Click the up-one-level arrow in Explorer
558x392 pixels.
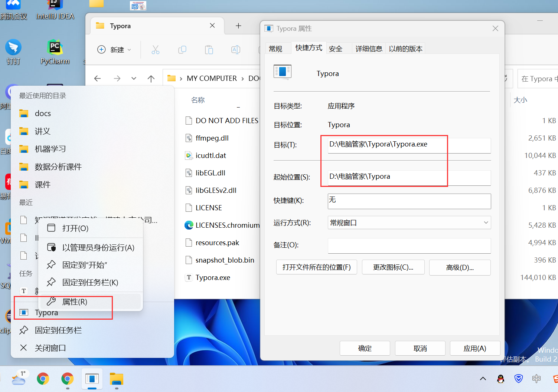coord(151,78)
